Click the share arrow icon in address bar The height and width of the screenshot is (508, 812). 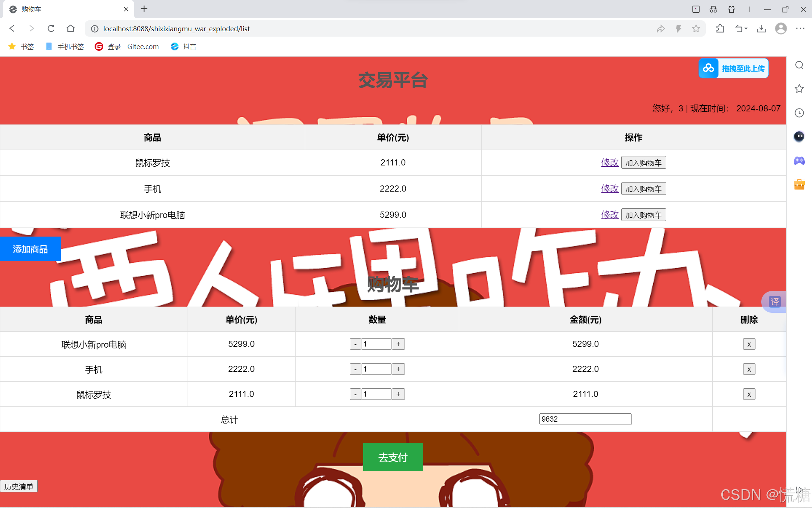click(x=661, y=29)
